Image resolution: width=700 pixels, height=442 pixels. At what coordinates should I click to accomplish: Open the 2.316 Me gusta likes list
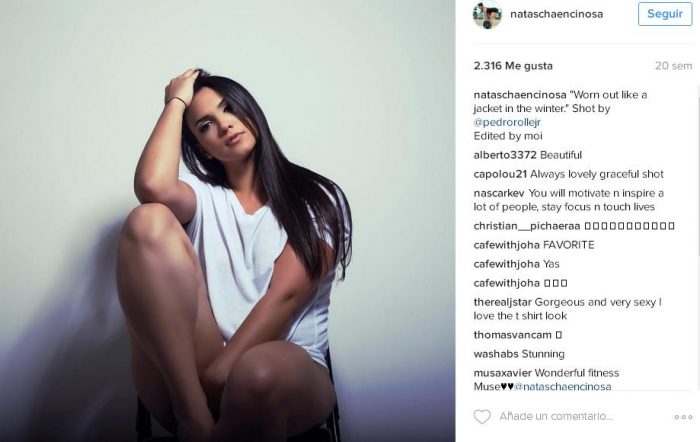coord(513,66)
